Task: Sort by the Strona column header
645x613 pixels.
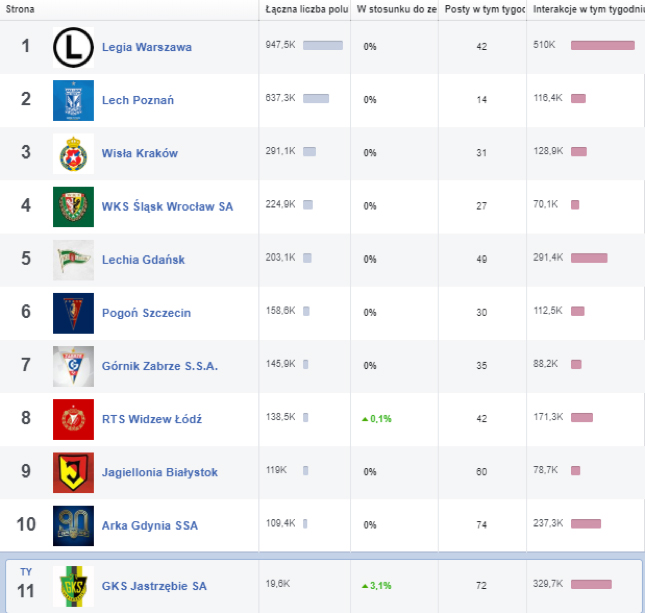Action: point(21,9)
